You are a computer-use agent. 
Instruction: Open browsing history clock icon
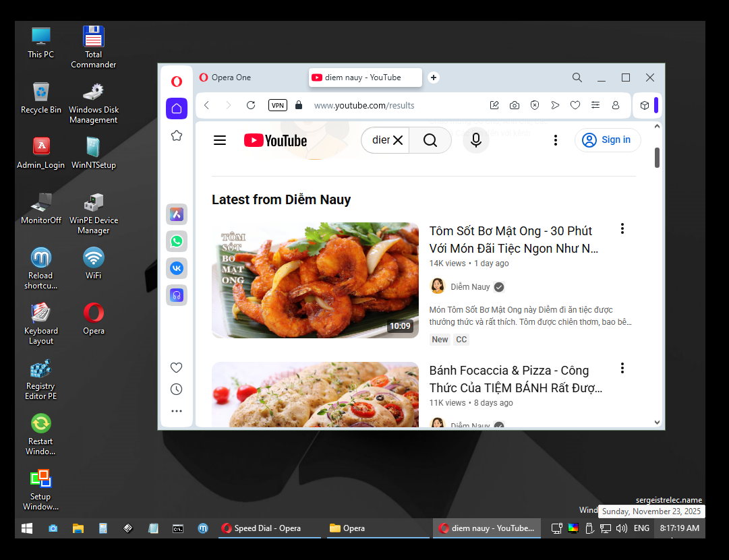[x=176, y=390]
